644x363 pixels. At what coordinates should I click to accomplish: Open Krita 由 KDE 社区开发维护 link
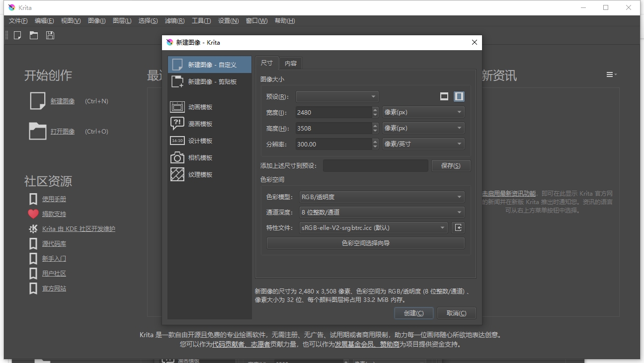point(79,229)
